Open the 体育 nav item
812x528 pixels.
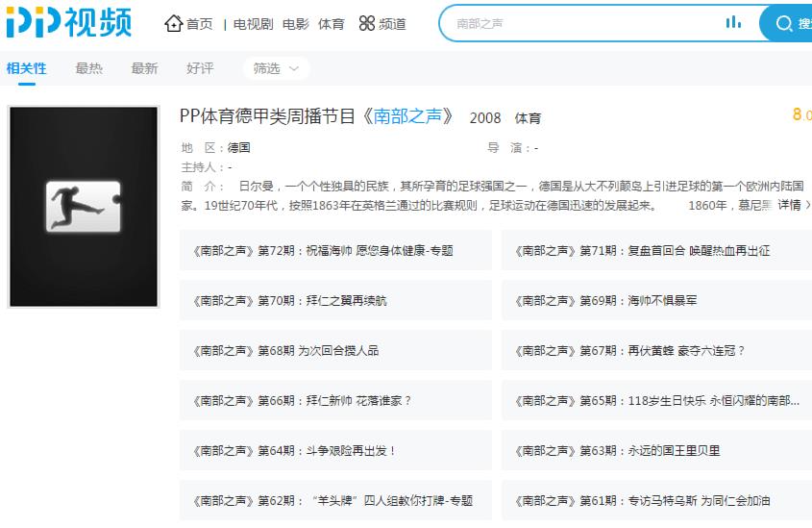[332, 24]
